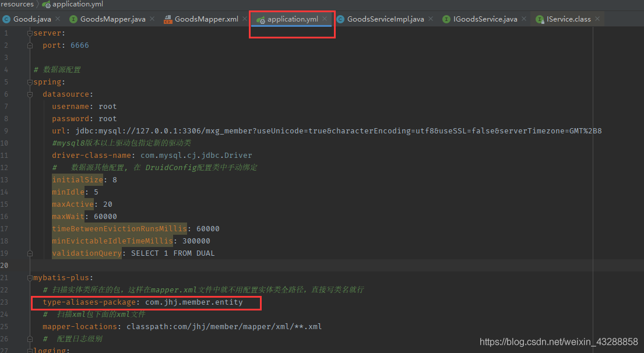Click the type-aliases-package key text
The image size is (644, 353).
click(x=89, y=302)
